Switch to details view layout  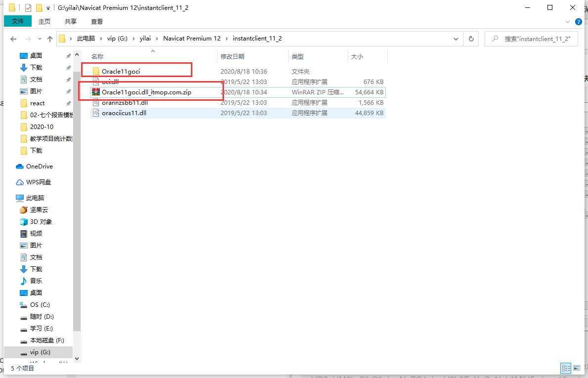(566, 368)
